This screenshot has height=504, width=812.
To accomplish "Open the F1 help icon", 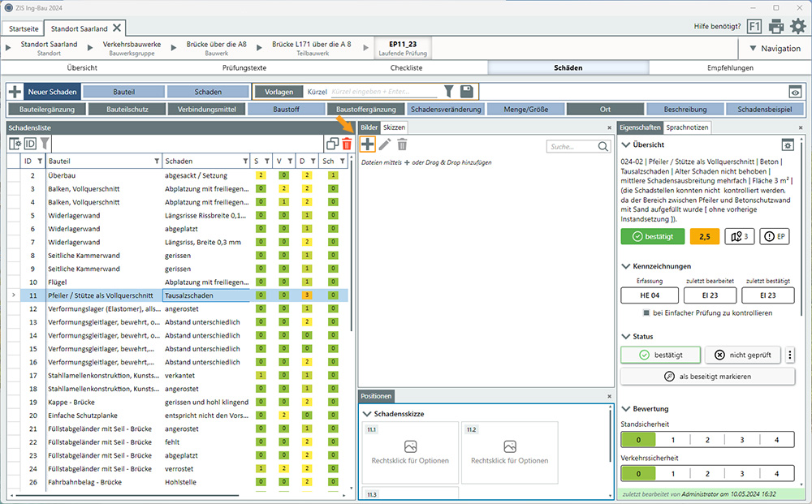I will pos(754,27).
